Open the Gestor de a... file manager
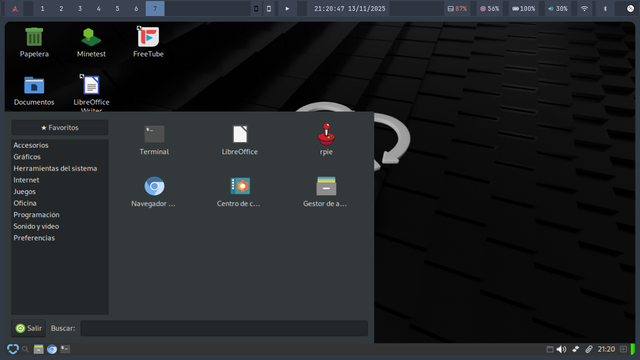The height and width of the screenshot is (360, 640). tap(326, 192)
